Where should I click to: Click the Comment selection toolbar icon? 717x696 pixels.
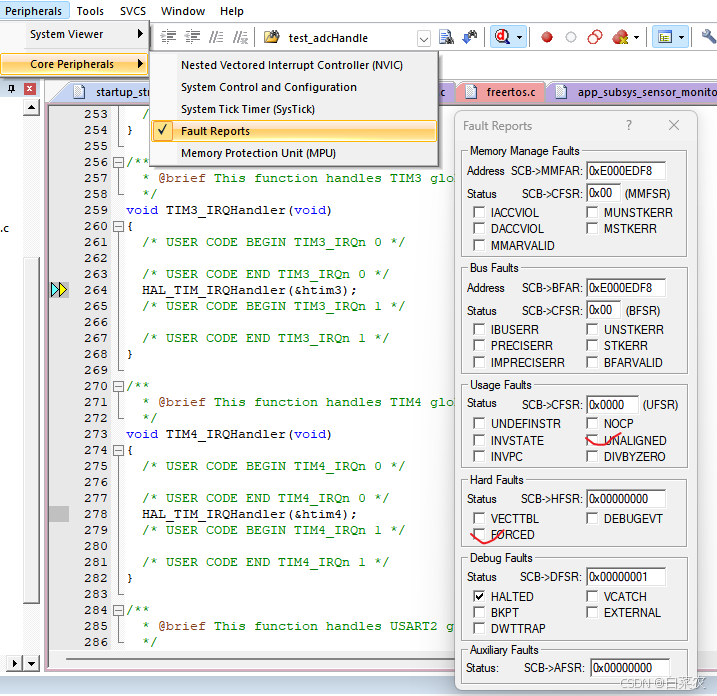coord(216,37)
